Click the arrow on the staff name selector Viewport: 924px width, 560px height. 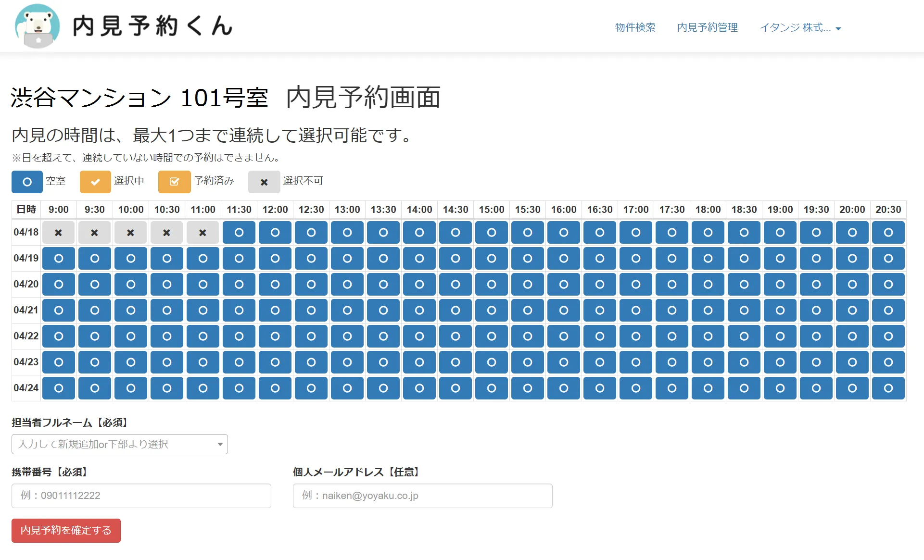220,444
